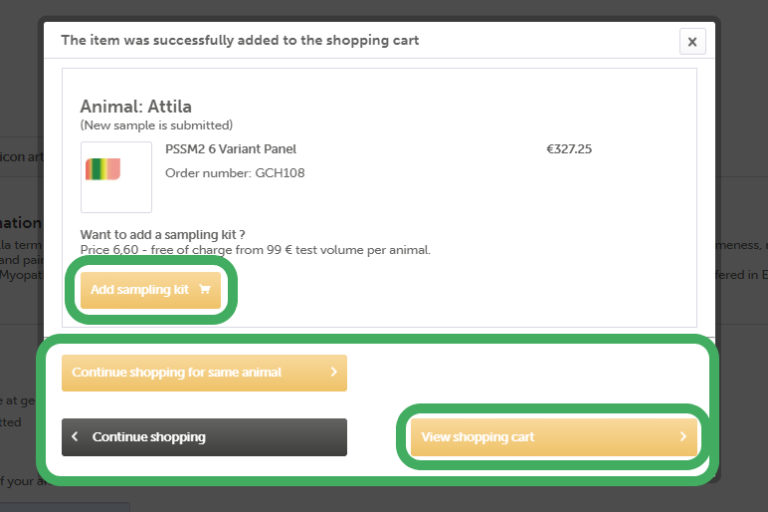Screen dimensions: 768x512
Task: Click the right arrow on View shopping cart
Action: click(683, 437)
